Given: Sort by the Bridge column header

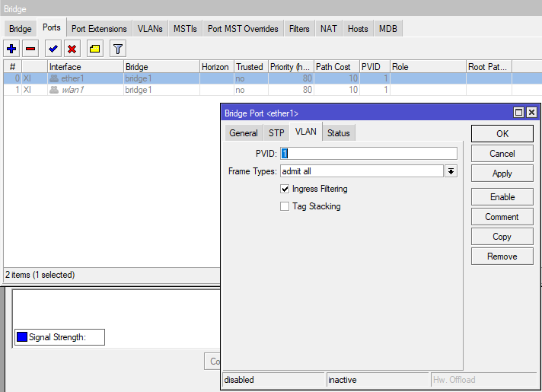Looking at the screenshot, I should coord(161,67).
